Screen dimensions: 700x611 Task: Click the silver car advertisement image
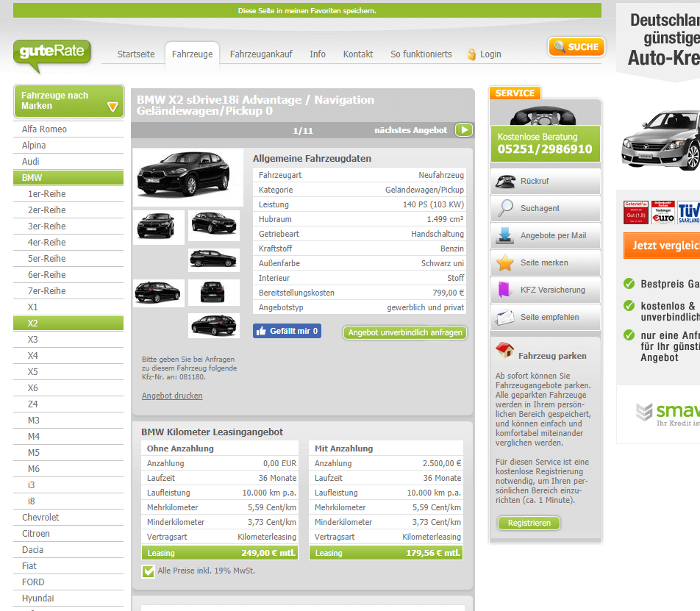pyautogui.click(x=661, y=140)
